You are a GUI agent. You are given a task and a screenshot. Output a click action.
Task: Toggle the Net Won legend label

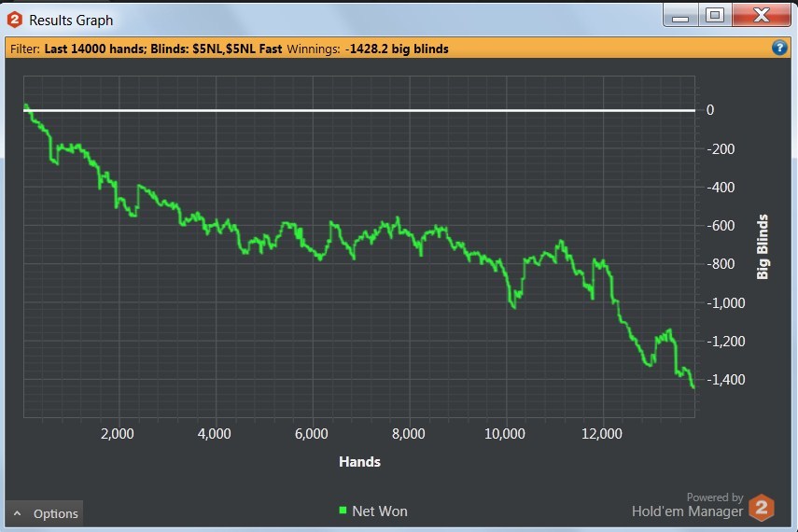click(x=380, y=511)
